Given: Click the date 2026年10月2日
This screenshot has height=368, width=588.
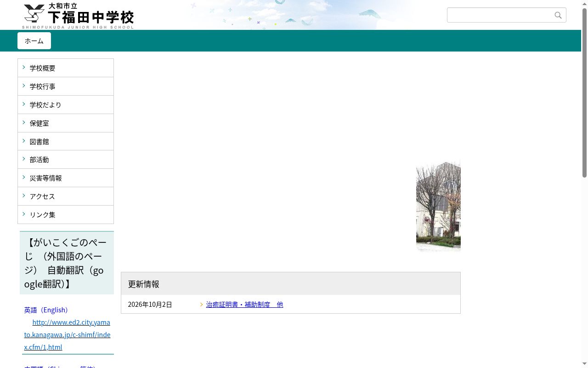Looking at the screenshot, I should point(150,305).
